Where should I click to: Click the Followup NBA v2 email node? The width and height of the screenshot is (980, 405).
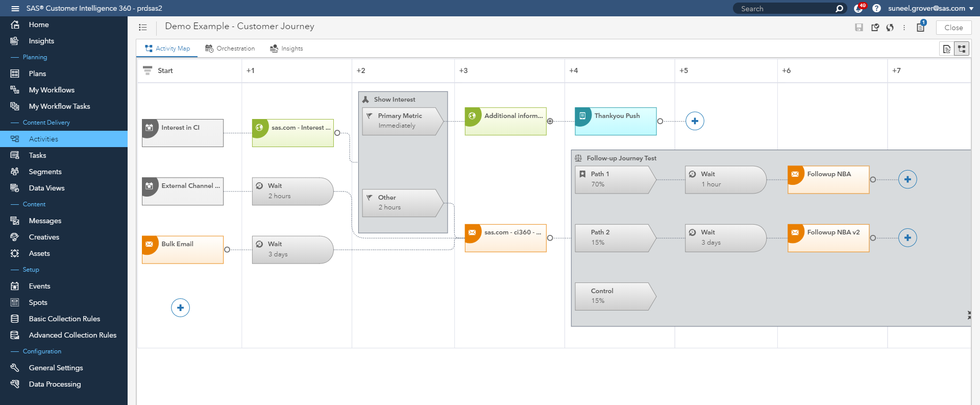(828, 238)
